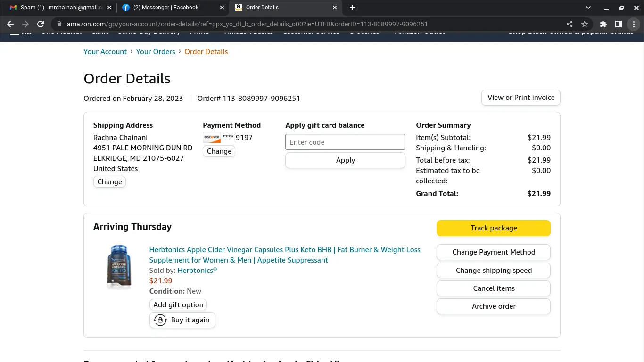Image resolution: width=644 pixels, height=362 pixels.
Task: Click the order number 113-8089997-9096251
Action: click(261, 99)
